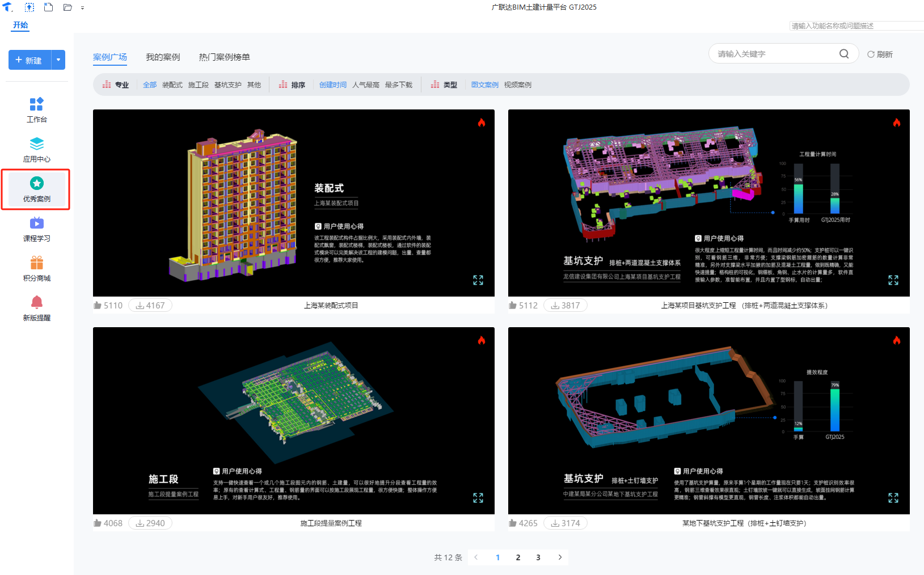Select the 全部 specialty filter
The image size is (924, 575).
click(x=150, y=84)
